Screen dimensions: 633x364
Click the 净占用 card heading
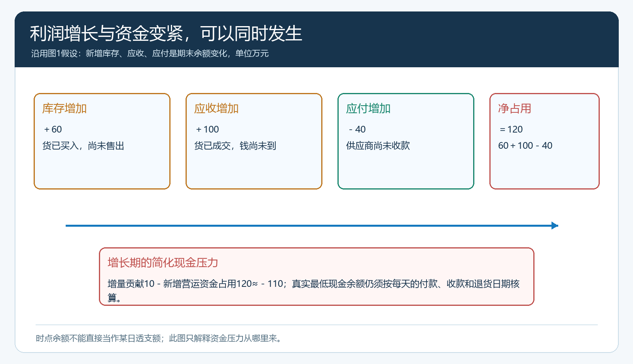pos(515,108)
